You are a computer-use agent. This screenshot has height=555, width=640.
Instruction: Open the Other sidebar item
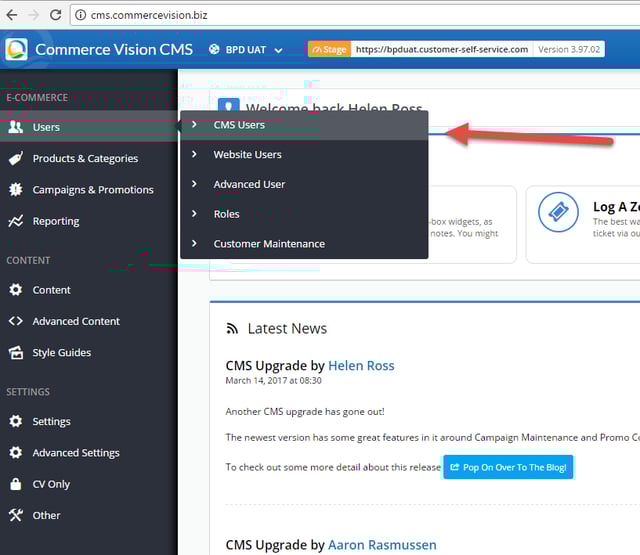click(x=89, y=515)
